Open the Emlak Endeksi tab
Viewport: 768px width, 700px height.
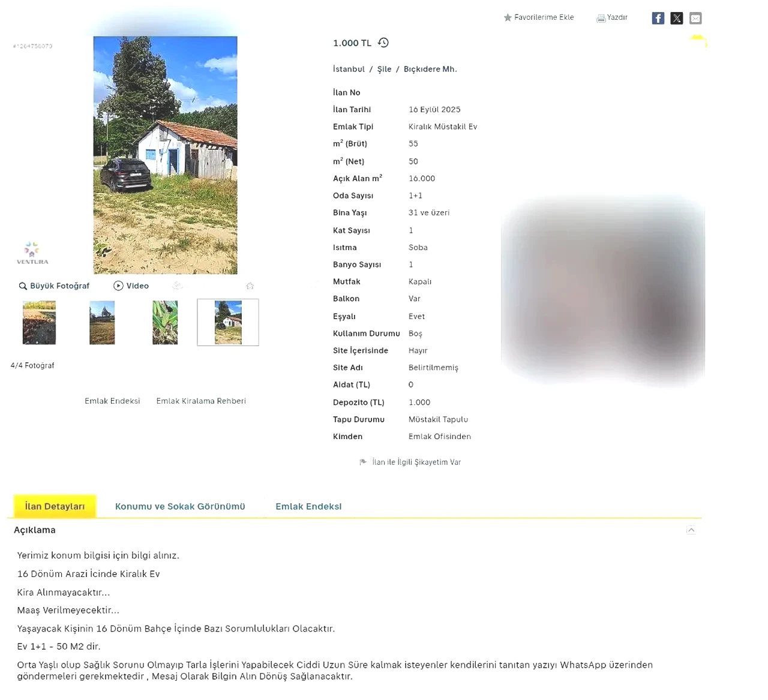coord(308,506)
